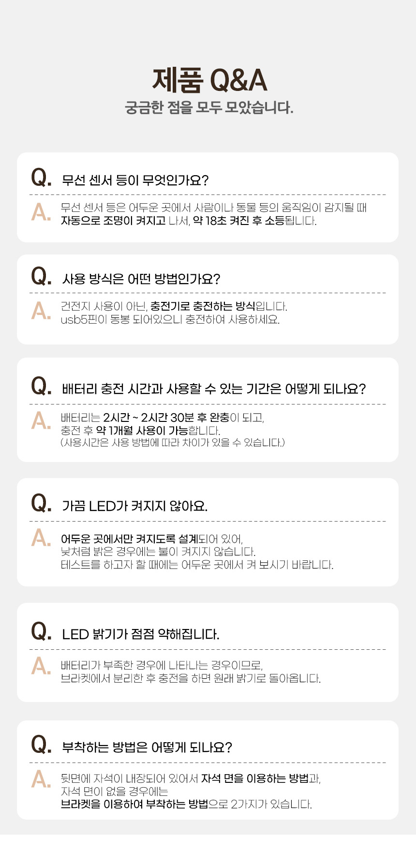Click the subtitle 궁금한 점을 모두 모았습니다

209,107
